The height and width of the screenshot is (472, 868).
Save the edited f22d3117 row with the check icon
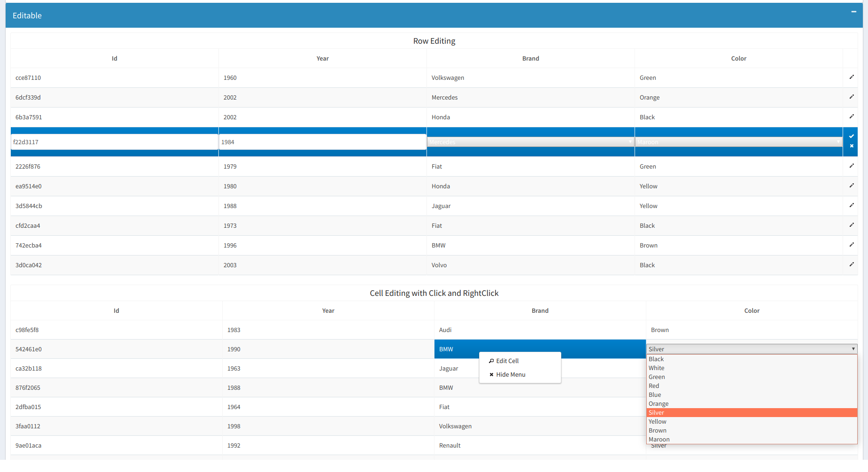[852, 136]
